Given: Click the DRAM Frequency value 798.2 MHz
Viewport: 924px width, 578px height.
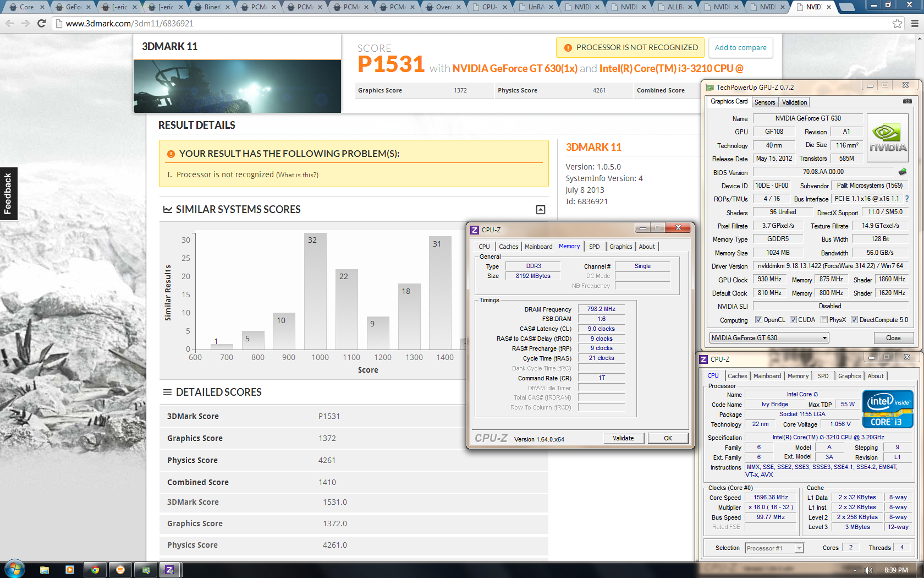Looking at the screenshot, I should [x=601, y=309].
